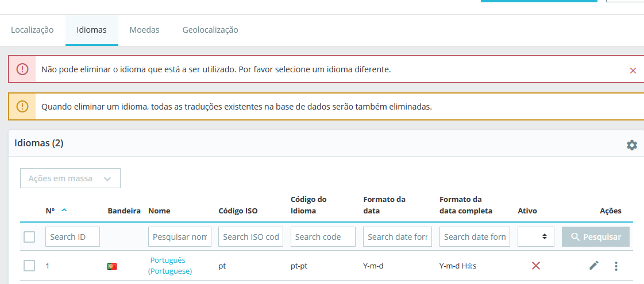Click the yellow warning alert icon
Image resolution: width=644 pixels, height=284 pixels.
coord(22,107)
